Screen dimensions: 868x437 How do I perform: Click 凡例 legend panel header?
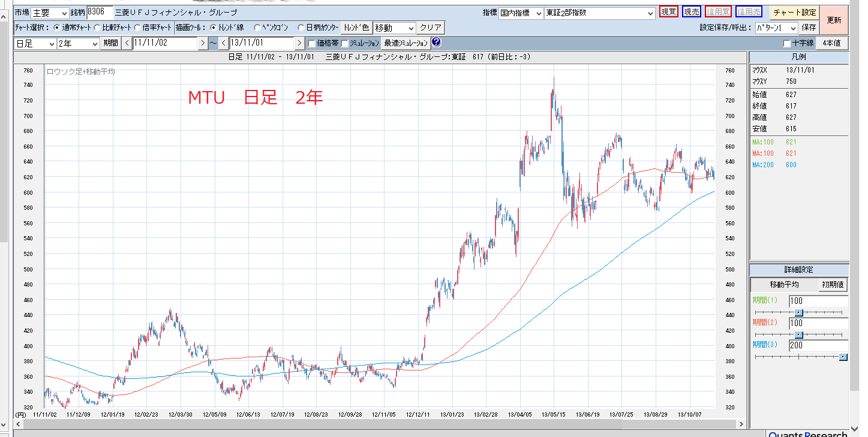tap(799, 56)
